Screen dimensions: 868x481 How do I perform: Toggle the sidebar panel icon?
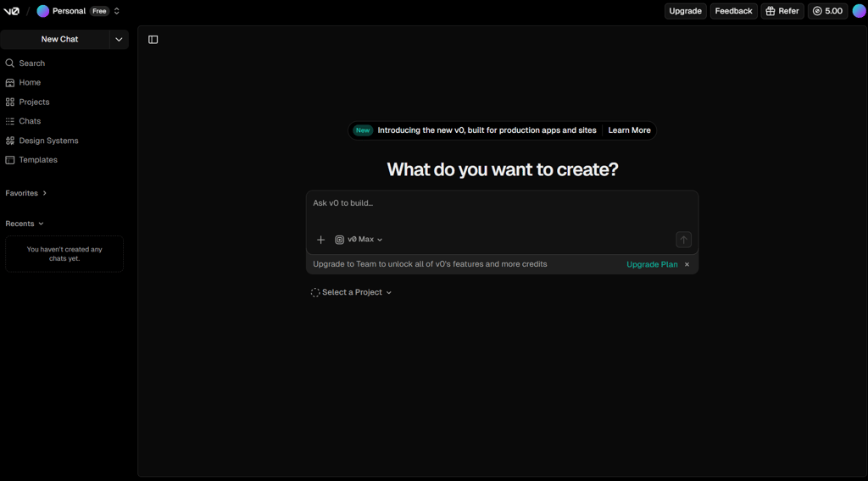153,39
